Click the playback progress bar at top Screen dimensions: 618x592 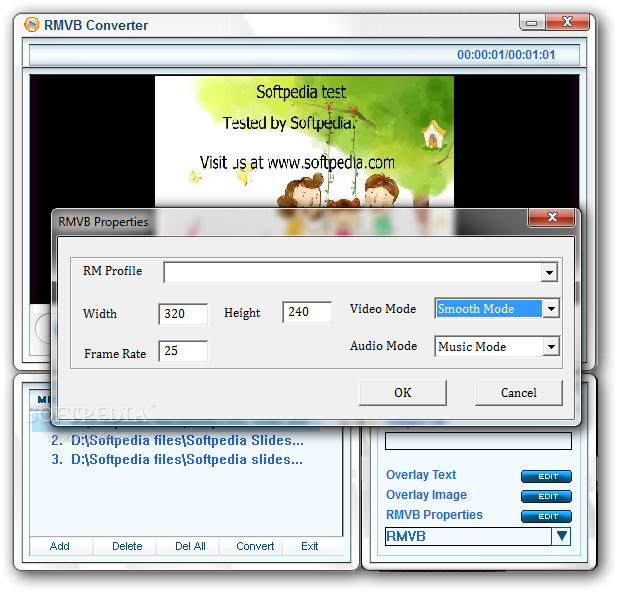(x=304, y=55)
